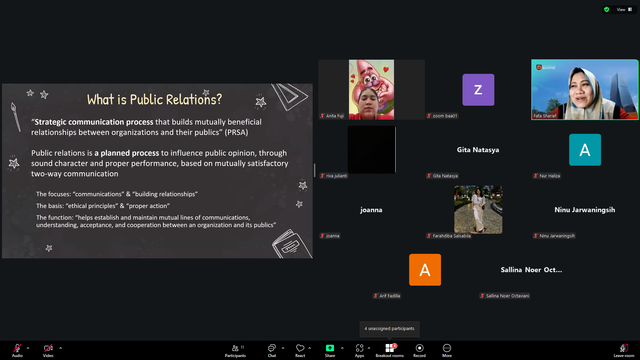Viewport: 640px width, 360px height.
Task: Click the Arif Fadilla muted name label
Action: pyautogui.click(x=387, y=296)
